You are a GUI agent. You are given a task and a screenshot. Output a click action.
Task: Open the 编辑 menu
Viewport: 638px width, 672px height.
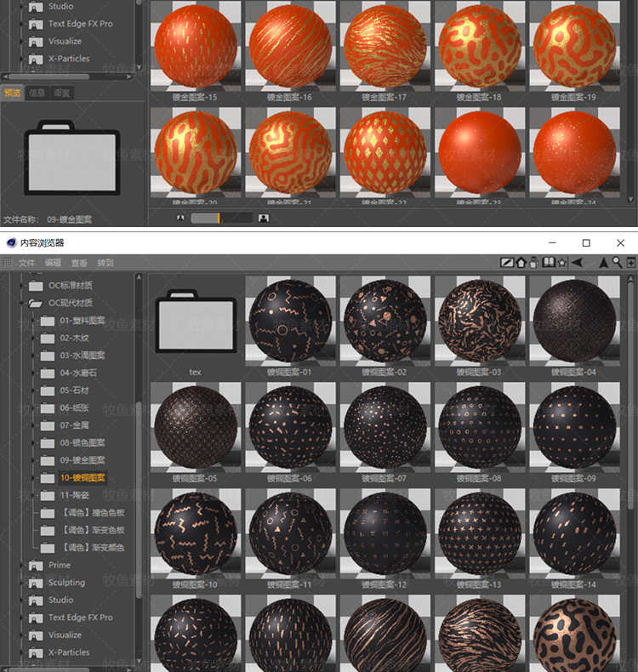(x=53, y=263)
